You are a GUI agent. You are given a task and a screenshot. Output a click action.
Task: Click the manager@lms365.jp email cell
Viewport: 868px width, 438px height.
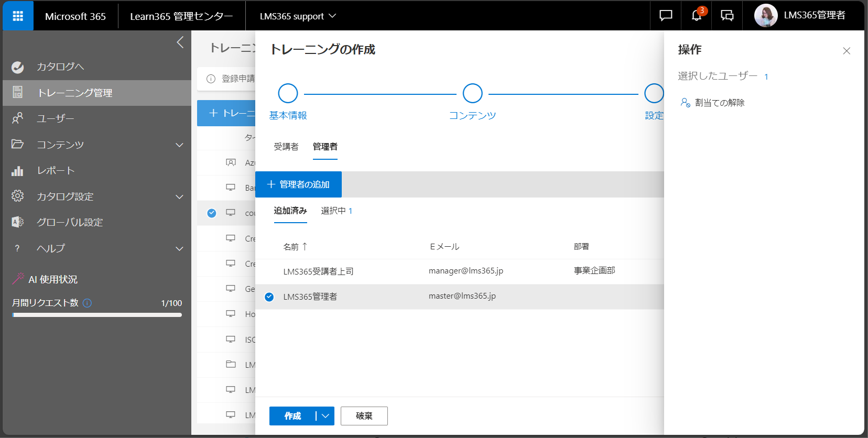[x=466, y=270]
